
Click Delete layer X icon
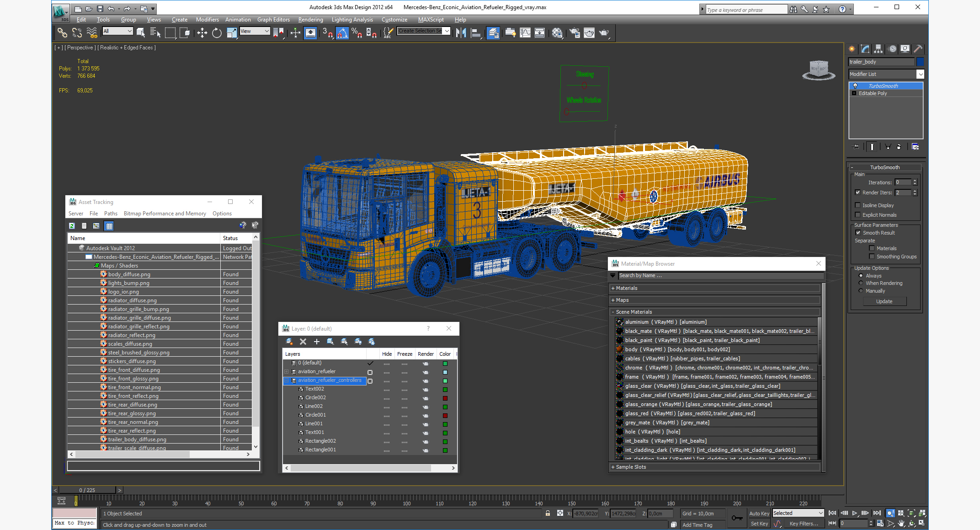[303, 342]
